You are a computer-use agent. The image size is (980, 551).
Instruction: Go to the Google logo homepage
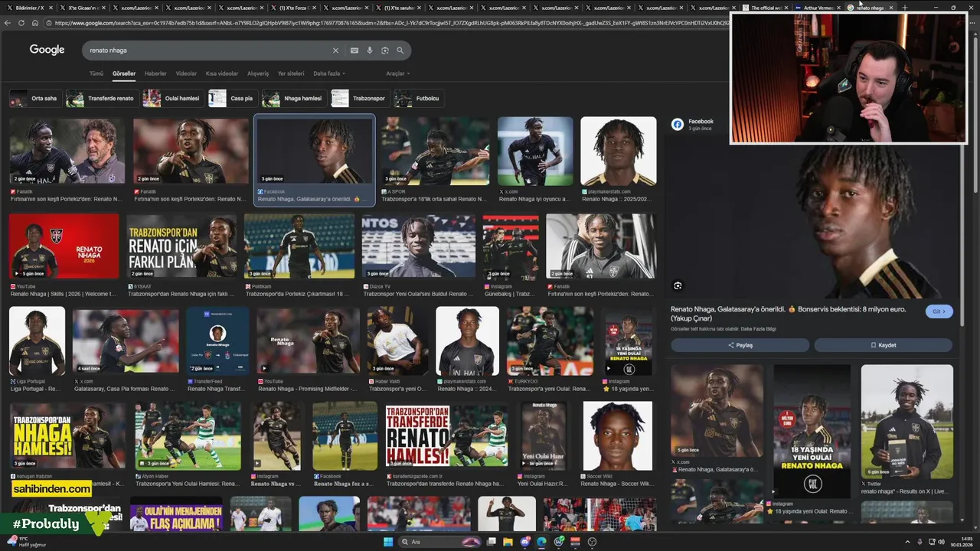tap(47, 50)
